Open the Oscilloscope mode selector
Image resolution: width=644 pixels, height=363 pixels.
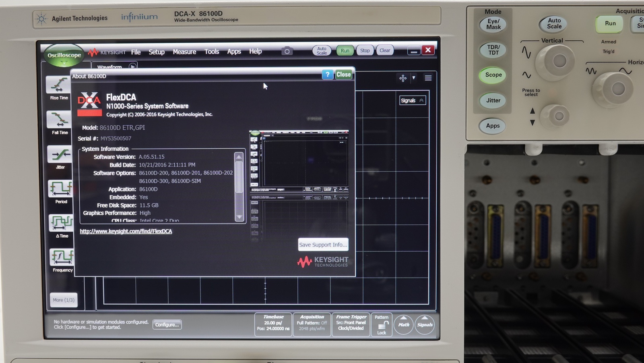[64, 55]
